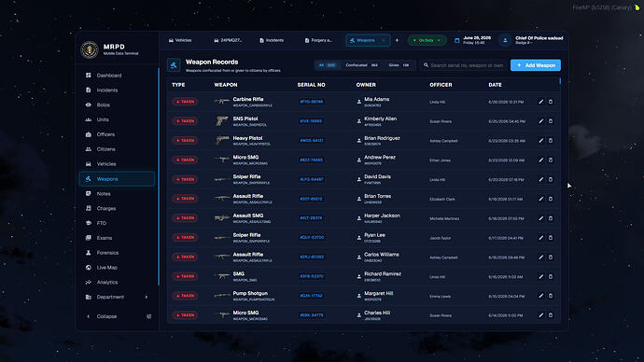Viewport: 644px width, 362px height.
Task: Select the Given filter
Action: (x=399, y=65)
